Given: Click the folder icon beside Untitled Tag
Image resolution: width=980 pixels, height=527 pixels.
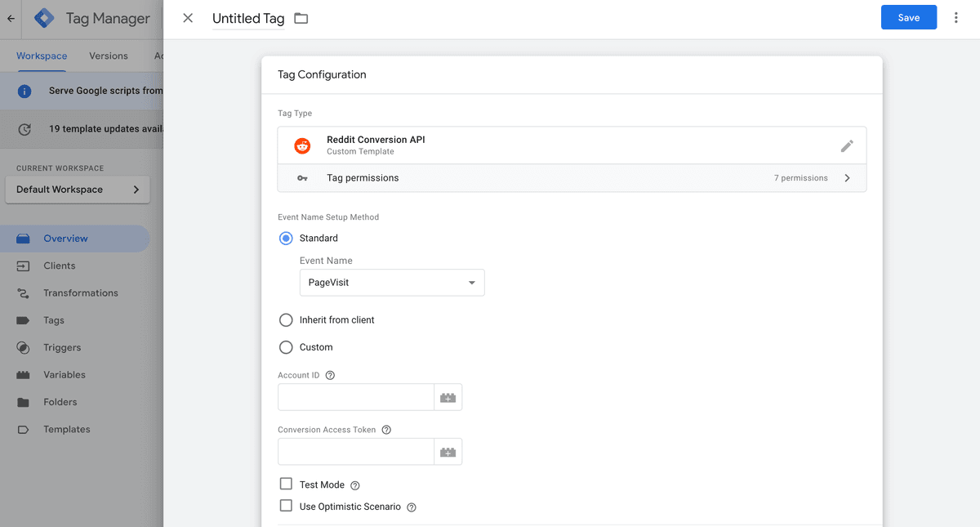Looking at the screenshot, I should coord(301,18).
